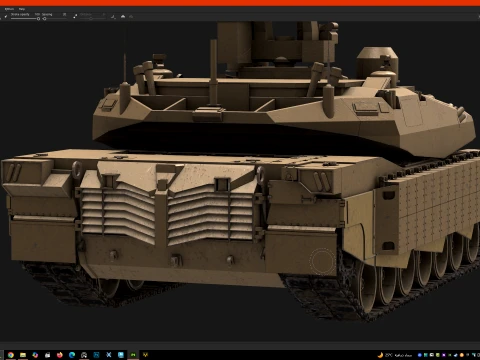This screenshot has width=480, height=360.
Task: Open Microsoft Edge from the taskbar
Action: (x=72, y=355)
